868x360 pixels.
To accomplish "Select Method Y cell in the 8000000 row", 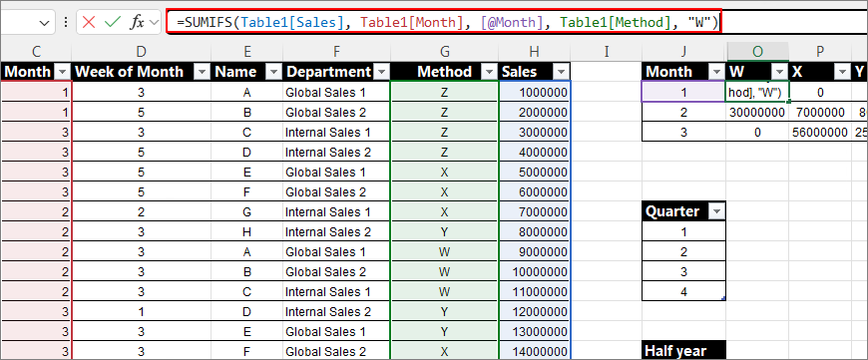I will pyautogui.click(x=445, y=231).
